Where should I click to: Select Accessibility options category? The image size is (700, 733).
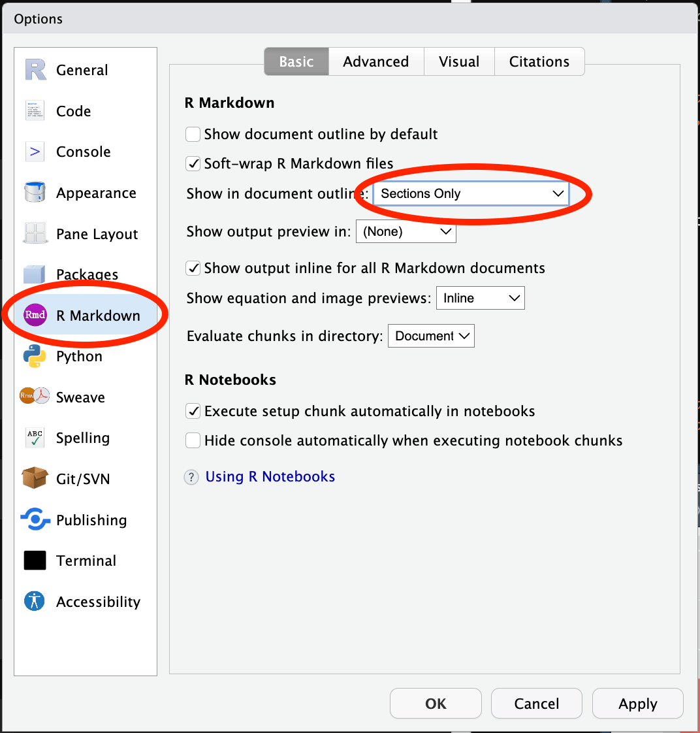(86, 602)
